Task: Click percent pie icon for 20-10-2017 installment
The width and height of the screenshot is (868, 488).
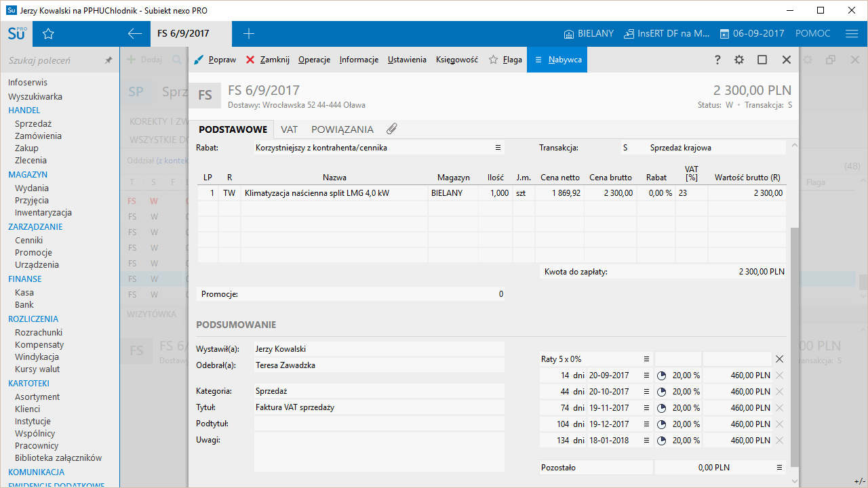Action: pos(662,392)
